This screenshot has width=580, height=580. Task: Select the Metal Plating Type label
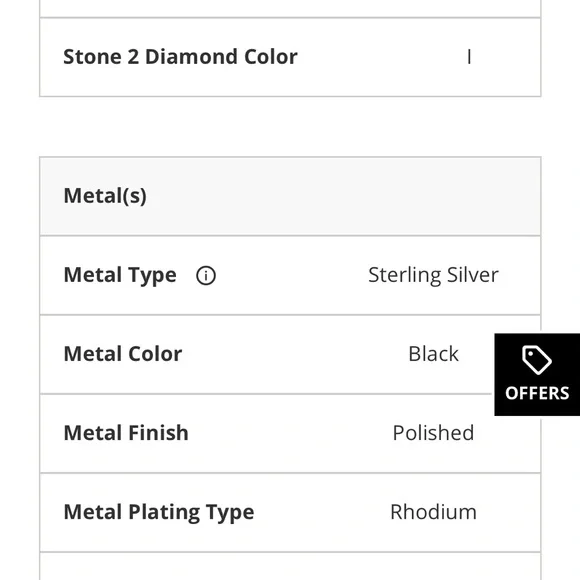(159, 512)
